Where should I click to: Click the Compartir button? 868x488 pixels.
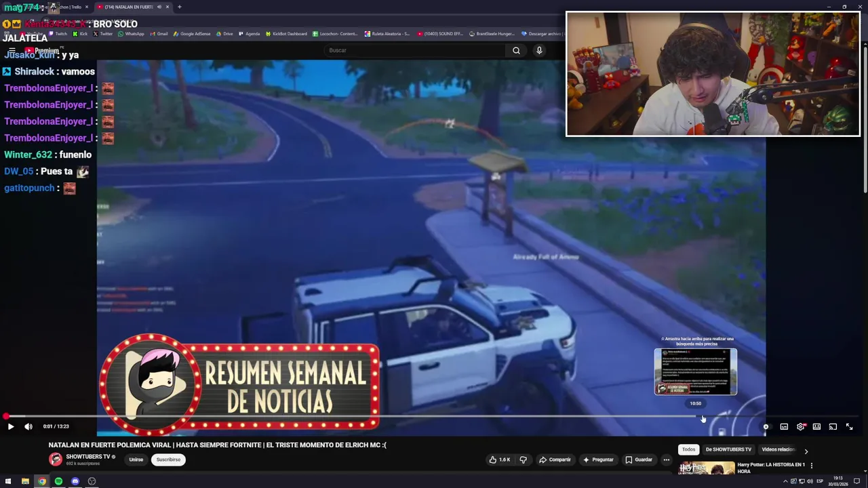pos(555,460)
